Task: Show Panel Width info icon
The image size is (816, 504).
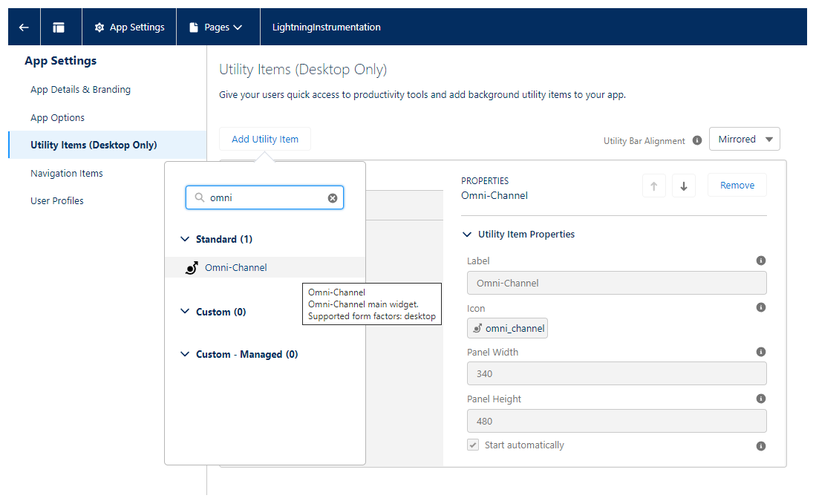Action: click(761, 352)
